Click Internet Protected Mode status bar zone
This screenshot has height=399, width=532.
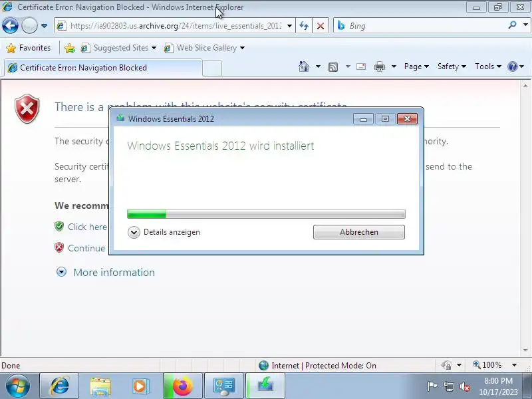point(317,365)
